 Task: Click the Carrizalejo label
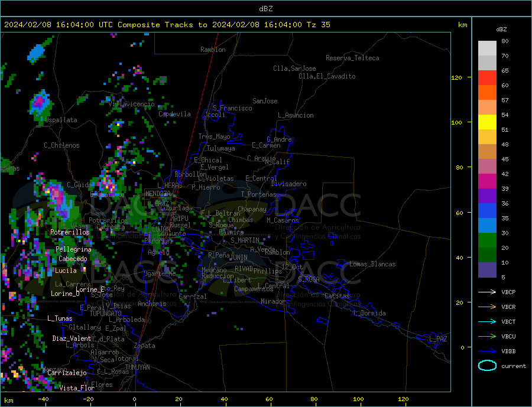(x=67, y=373)
